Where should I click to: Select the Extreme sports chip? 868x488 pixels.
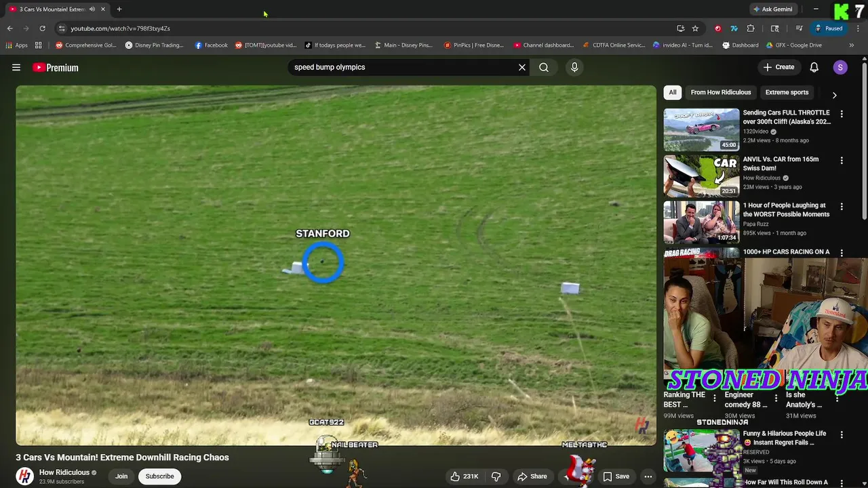pyautogui.click(x=787, y=92)
